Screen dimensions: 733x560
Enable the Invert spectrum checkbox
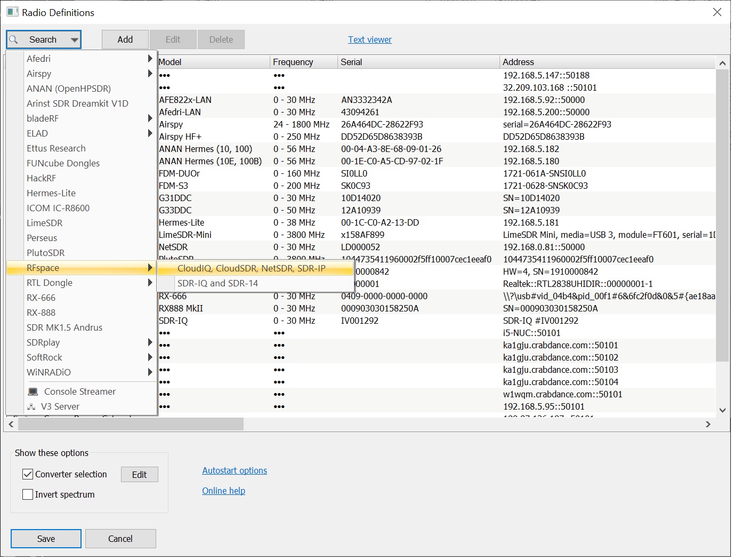(x=28, y=494)
